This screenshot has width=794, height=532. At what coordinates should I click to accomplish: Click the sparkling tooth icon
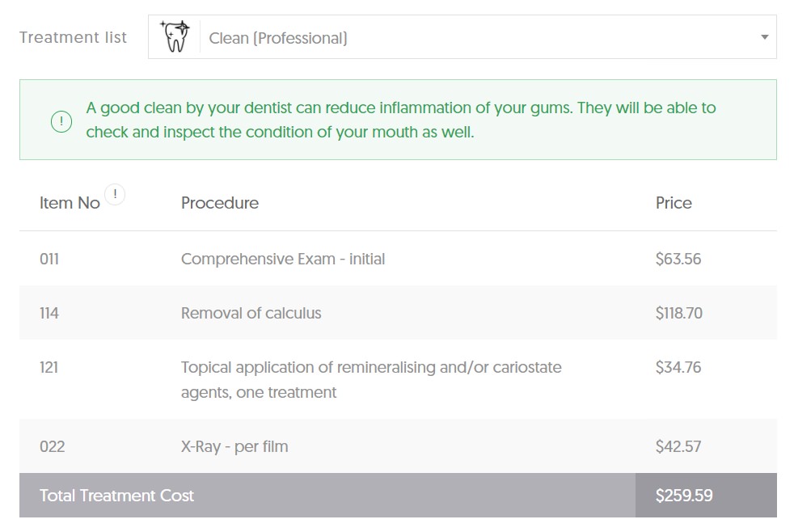click(175, 36)
